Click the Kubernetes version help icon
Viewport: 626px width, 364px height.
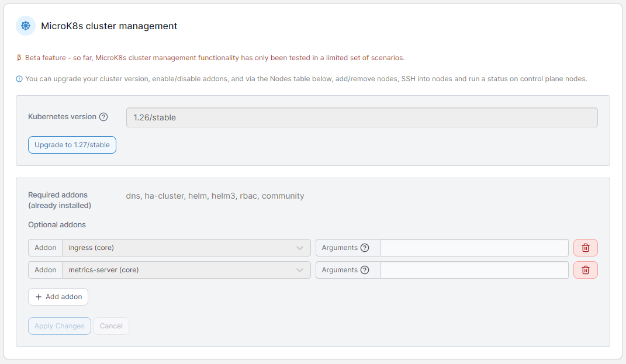103,117
